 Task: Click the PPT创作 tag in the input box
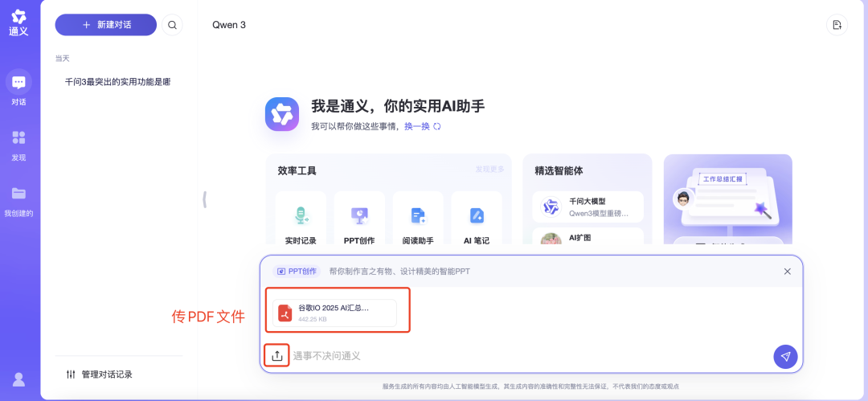click(296, 272)
